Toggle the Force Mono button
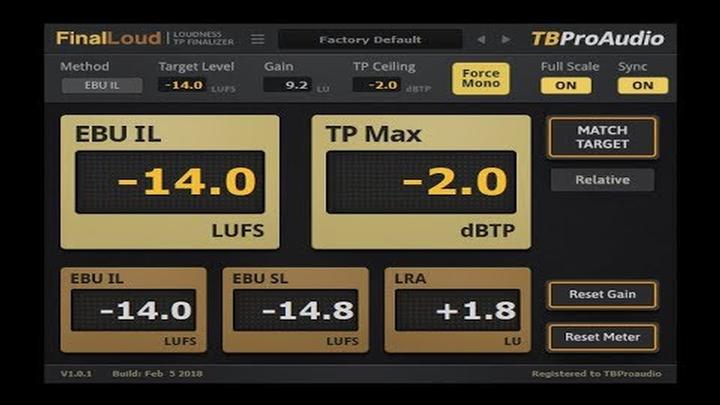Screen dimensions: 720x405 [481, 79]
